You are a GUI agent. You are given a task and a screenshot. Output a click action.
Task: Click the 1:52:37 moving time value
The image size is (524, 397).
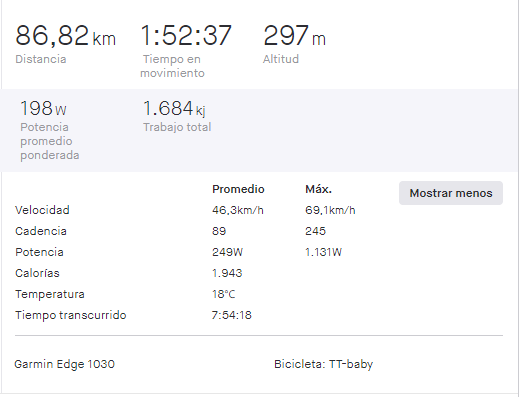tap(186, 35)
